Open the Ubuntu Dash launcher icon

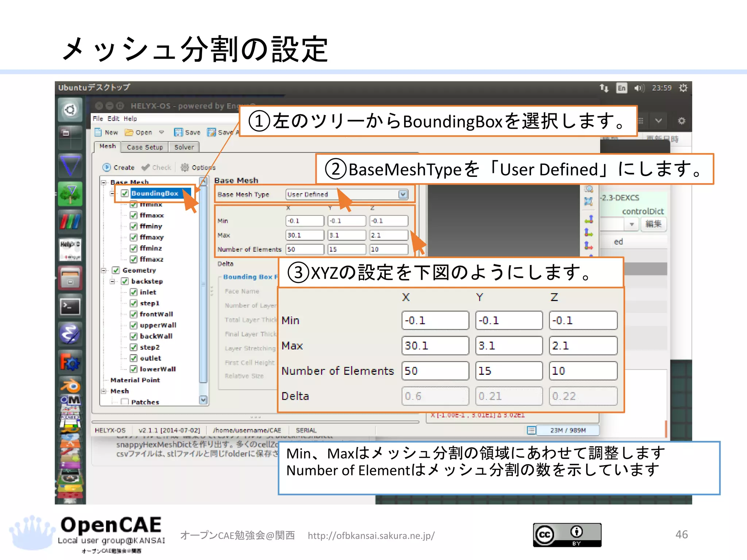point(70,109)
